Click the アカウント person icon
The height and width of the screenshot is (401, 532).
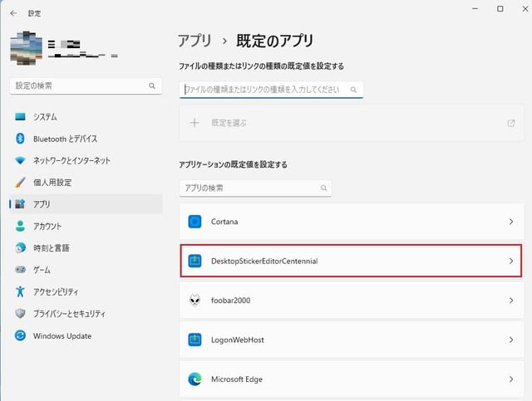pyautogui.click(x=20, y=226)
